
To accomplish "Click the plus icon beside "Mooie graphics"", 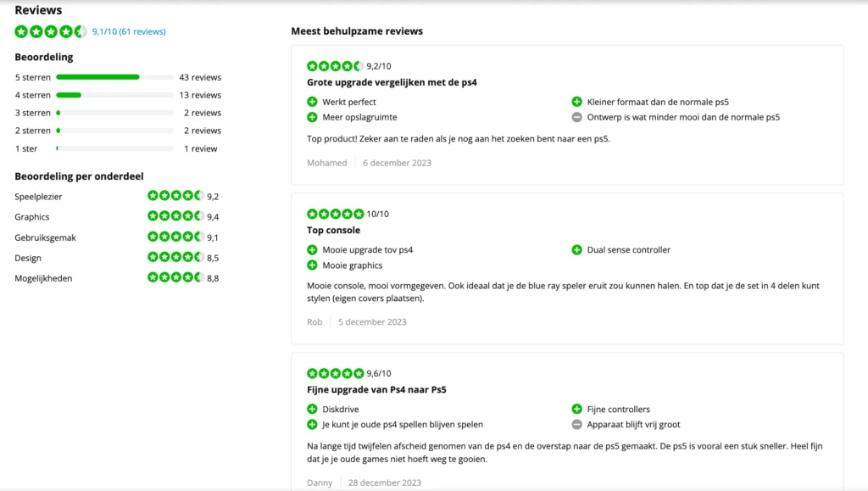I will click(x=313, y=265).
